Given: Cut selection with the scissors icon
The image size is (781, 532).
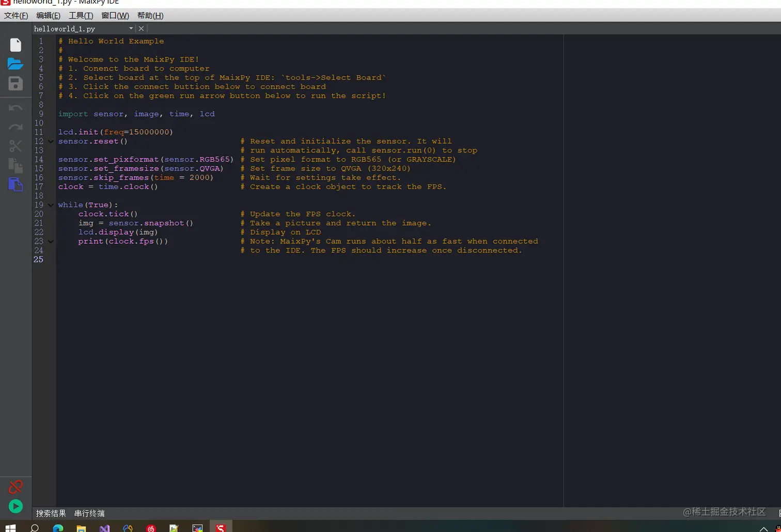Looking at the screenshot, I should [15, 146].
